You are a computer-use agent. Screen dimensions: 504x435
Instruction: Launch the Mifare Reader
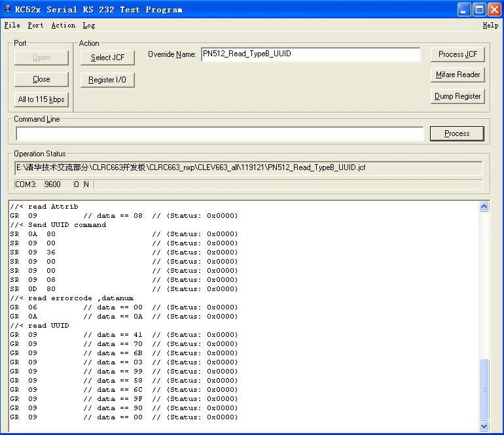click(458, 75)
